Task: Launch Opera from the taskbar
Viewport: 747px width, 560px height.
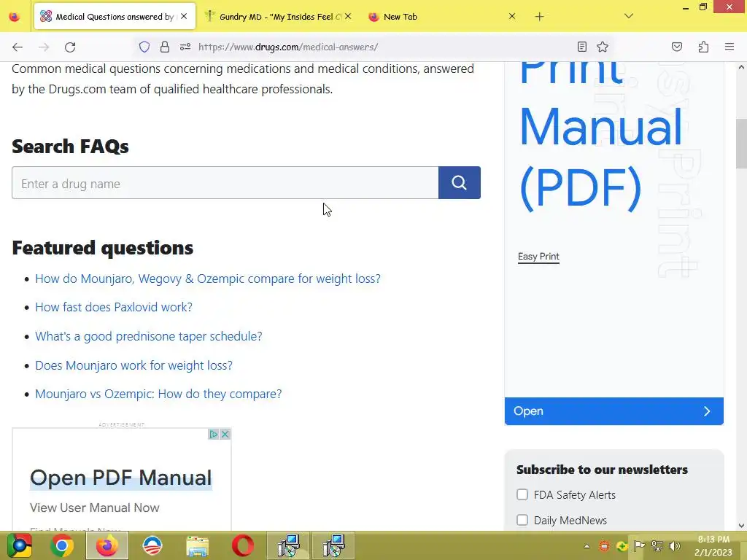Action: (243, 545)
